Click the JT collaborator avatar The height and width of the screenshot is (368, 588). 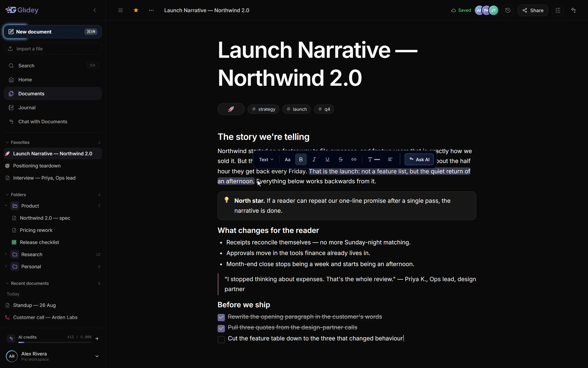(494, 10)
